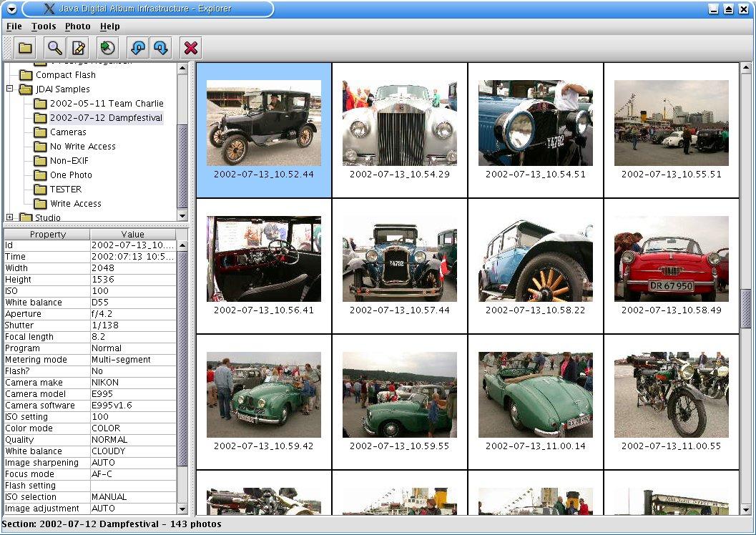Select the One Photo folder
This screenshot has height=535, width=756.
tap(71, 175)
